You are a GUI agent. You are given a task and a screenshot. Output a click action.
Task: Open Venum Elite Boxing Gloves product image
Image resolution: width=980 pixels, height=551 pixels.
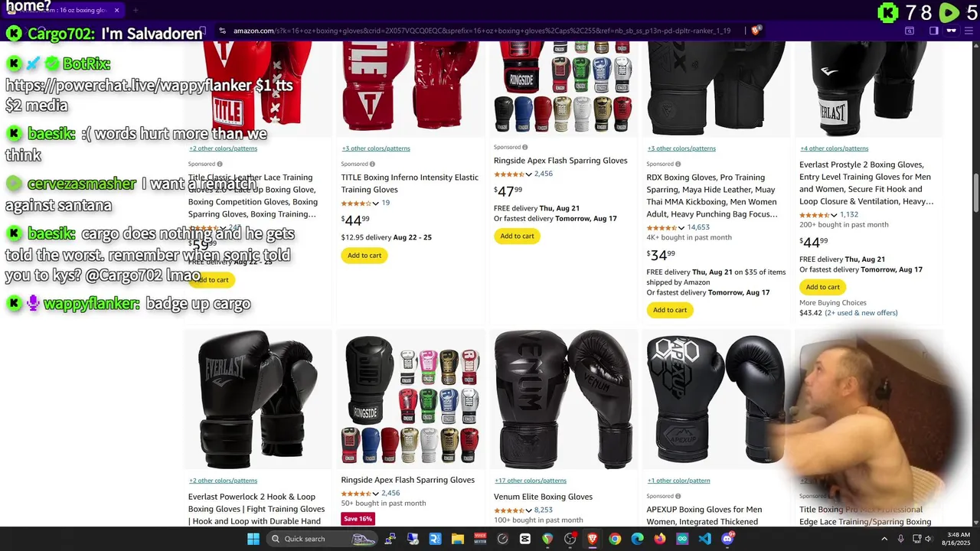coord(563,399)
